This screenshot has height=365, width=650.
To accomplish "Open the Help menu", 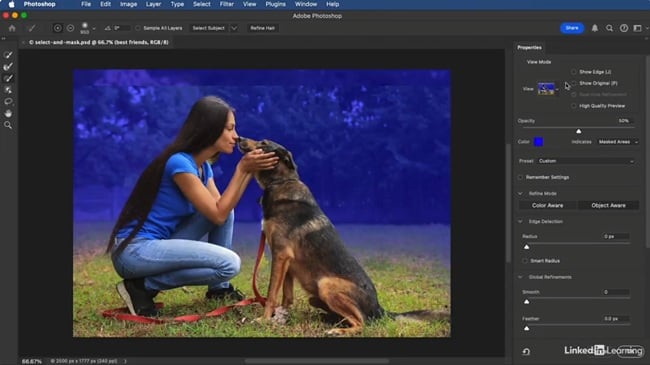I will click(332, 4).
